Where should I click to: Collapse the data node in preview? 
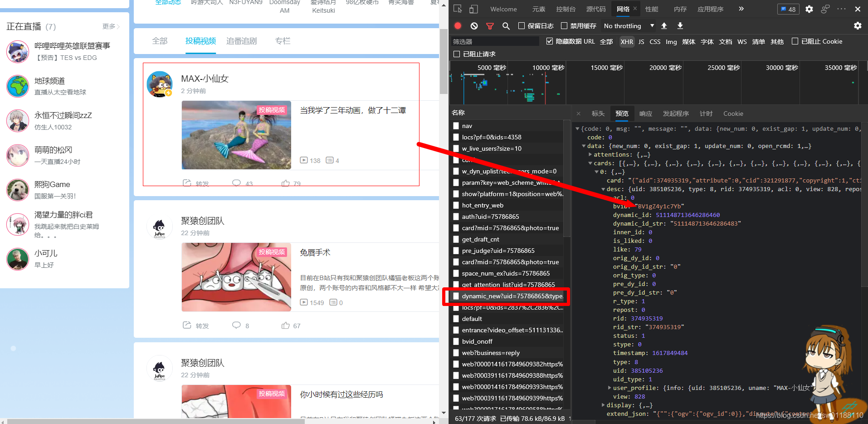click(x=584, y=146)
